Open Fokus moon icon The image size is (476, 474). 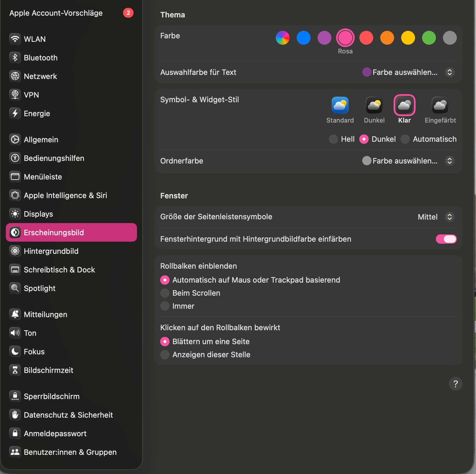(15, 352)
